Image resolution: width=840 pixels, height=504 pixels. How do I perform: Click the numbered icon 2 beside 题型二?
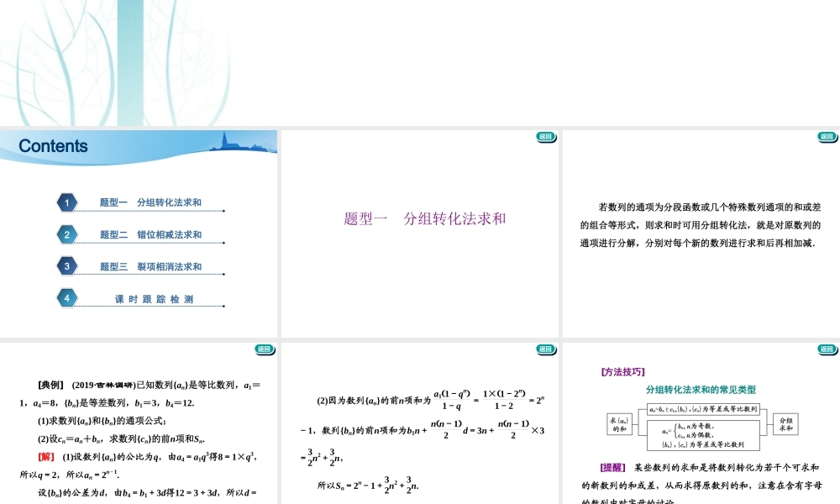click(x=67, y=234)
